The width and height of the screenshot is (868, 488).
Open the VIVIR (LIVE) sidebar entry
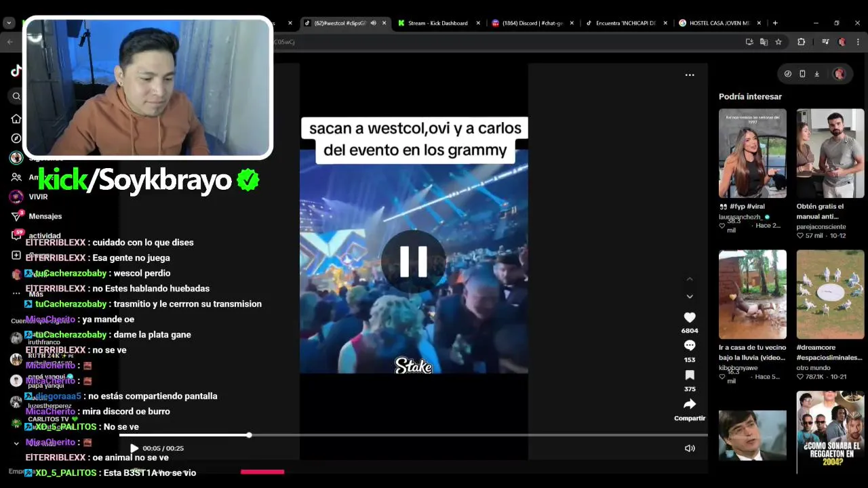pyautogui.click(x=31, y=197)
